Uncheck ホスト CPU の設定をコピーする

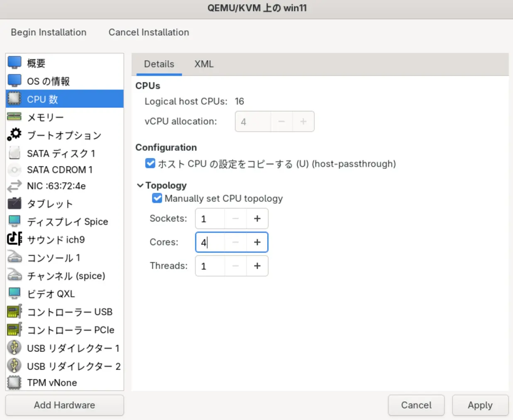150,163
